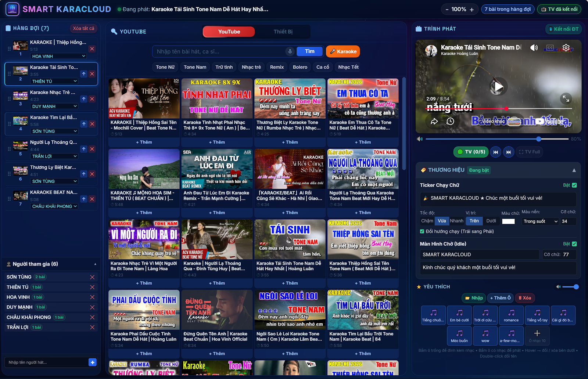Add music to empty slot Ô nhạc 10
Screen dimensions: 588x379
537,336
